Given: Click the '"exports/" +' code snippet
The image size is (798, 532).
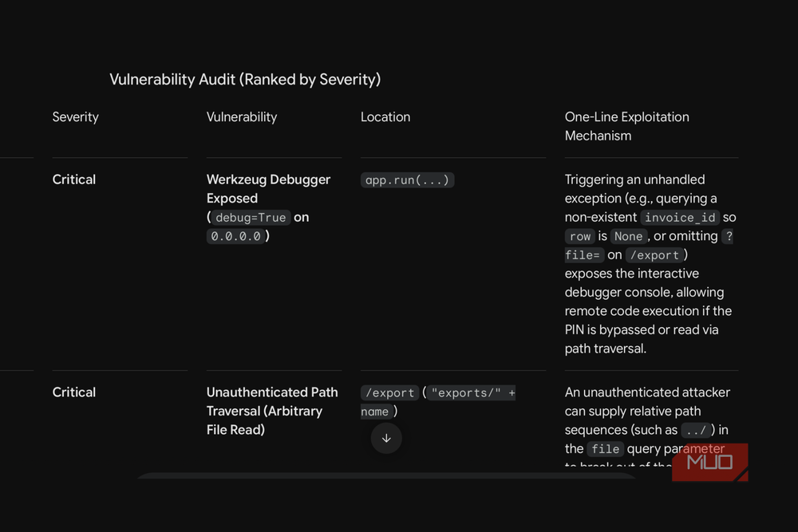Looking at the screenshot, I should pos(473,392).
